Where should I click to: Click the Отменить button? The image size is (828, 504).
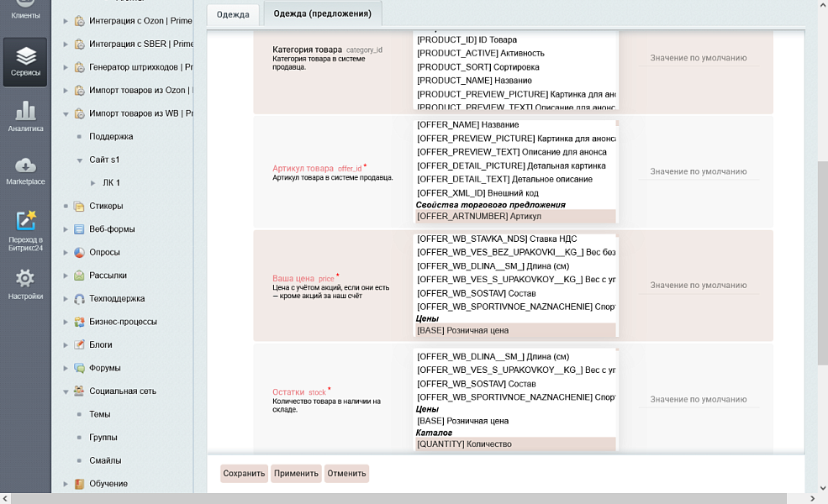coord(346,474)
